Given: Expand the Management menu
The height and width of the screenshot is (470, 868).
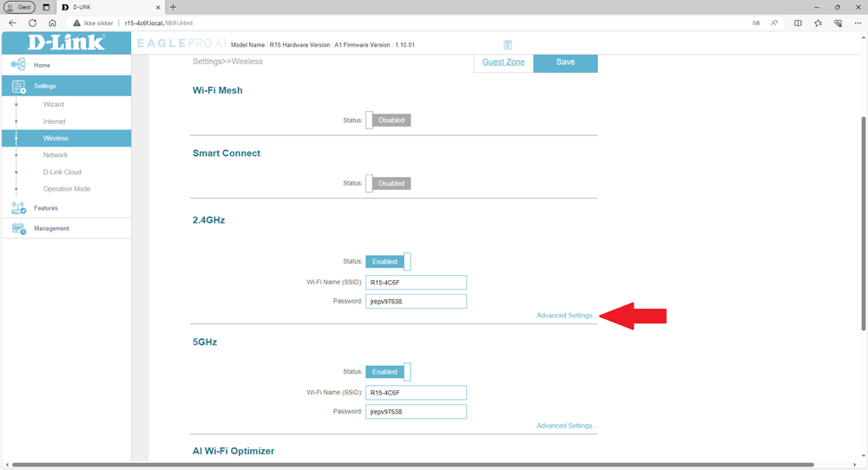Looking at the screenshot, I should 67,228.
